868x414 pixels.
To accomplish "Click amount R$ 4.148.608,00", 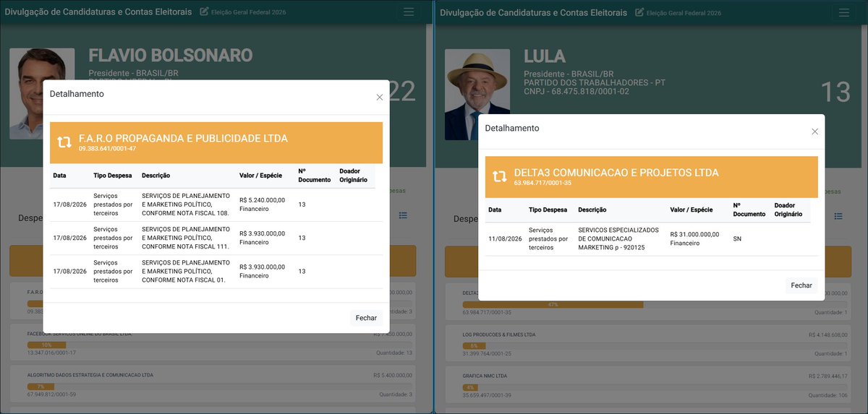I will click(x=828, y=335).
